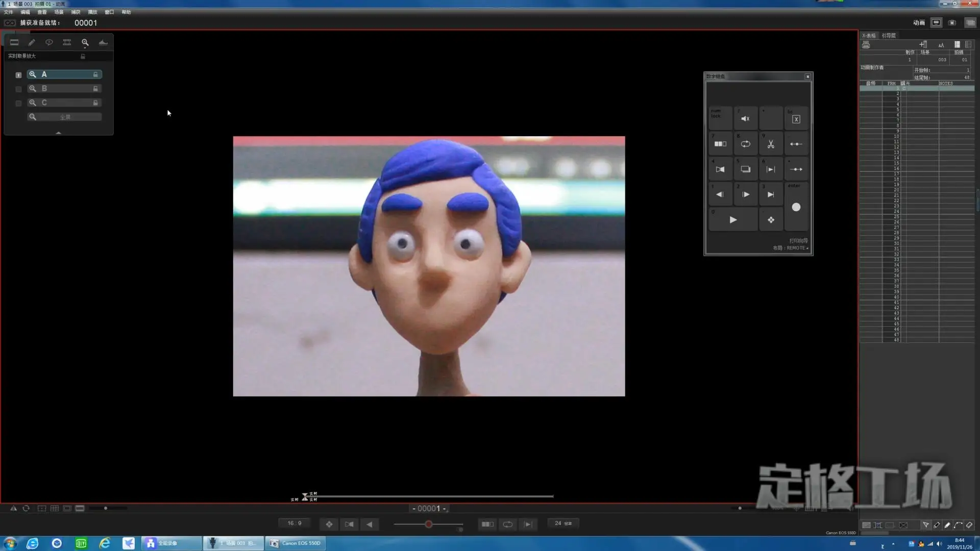This screenshot has width=980, height=551.
Task: Click the auto-toggle layers keypad button
Action: (746, 169)
